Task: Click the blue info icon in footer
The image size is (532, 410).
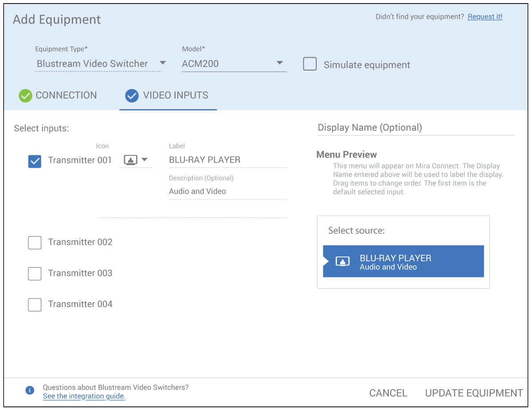Action: coord(30,390)
